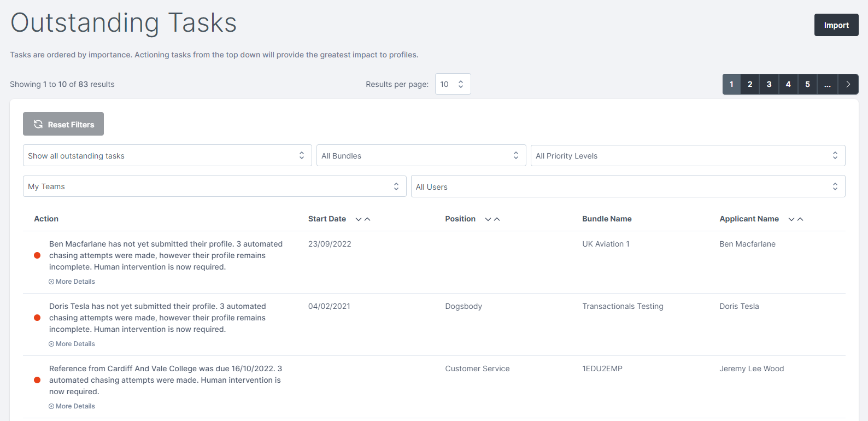Click applicant name Ben Macfarlane
This screenshot has height=421, width=868.
[747, 244]
